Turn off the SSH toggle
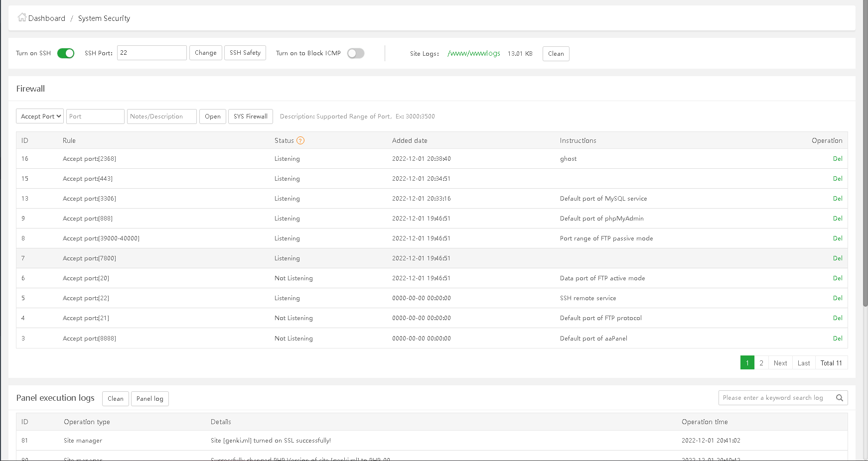868x461 pixels. pos(66,53)
